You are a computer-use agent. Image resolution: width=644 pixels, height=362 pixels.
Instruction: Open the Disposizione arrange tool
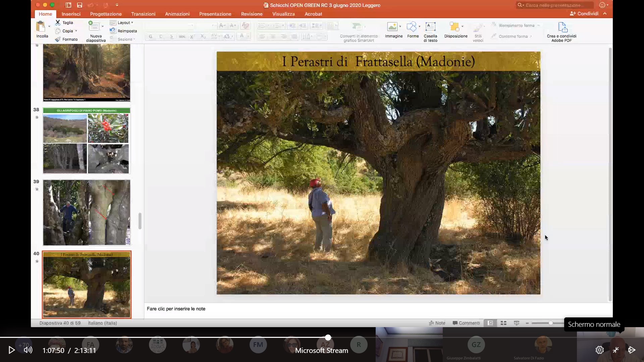[454, 27]
